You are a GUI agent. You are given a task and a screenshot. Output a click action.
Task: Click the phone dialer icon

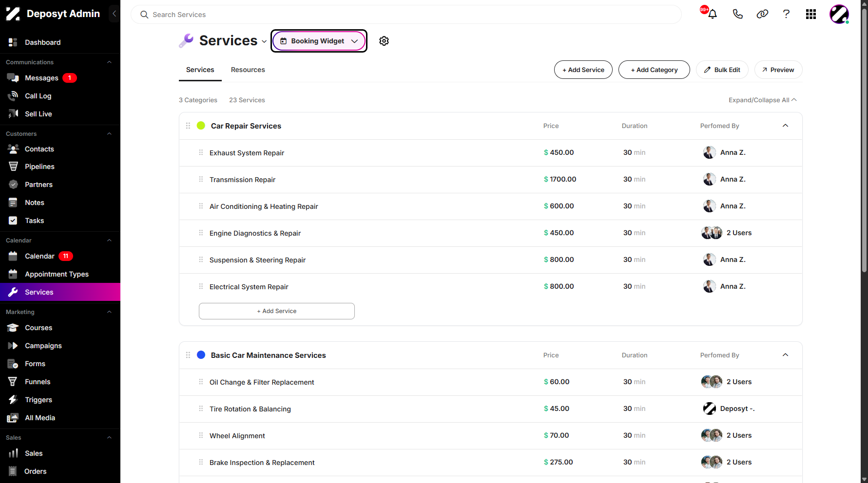[737, 14]
